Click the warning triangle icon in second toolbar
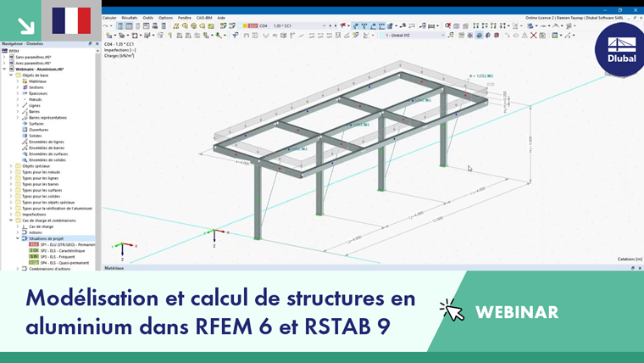Viewport: 644px width, 363px height. click(525, 36)
